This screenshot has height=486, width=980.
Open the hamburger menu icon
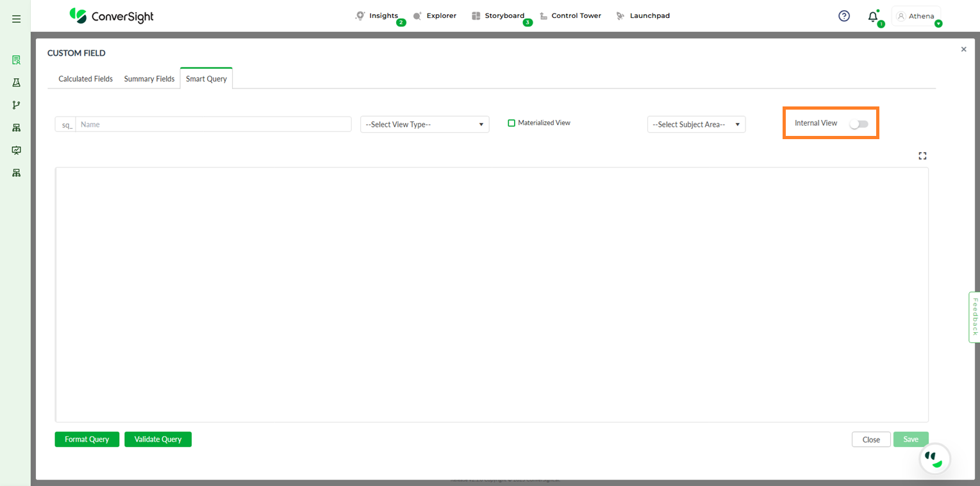(x=17, y=19)
